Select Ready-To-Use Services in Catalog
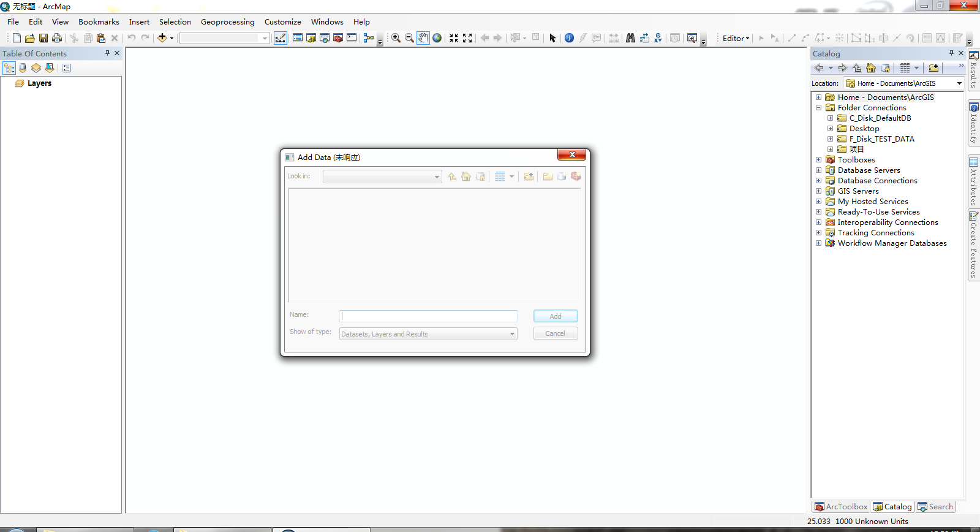 tap(878, 212)
